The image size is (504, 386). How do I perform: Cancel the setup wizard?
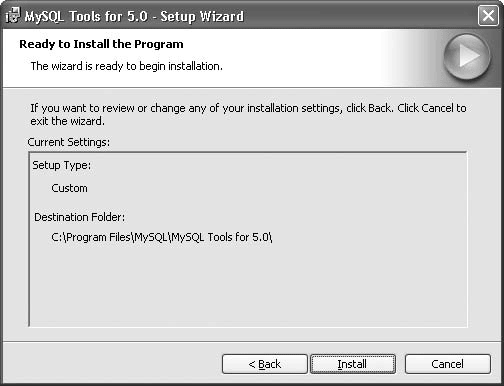448,364
